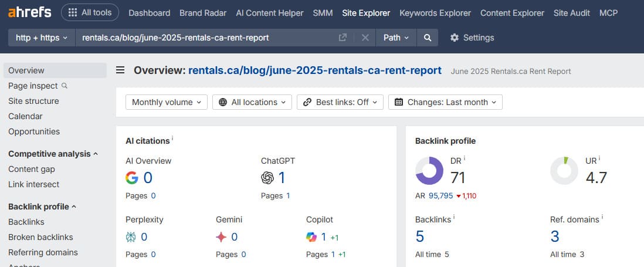Open the rentals.ca report URL link in title
Viewport: 644px width, 267px height.
[x=315, y=70]
